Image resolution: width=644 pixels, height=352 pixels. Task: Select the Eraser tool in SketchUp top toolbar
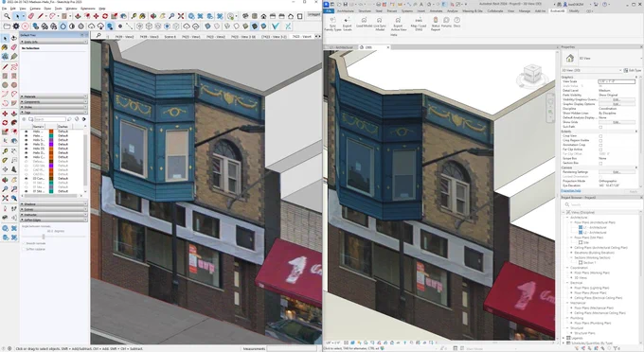point(31,16)
